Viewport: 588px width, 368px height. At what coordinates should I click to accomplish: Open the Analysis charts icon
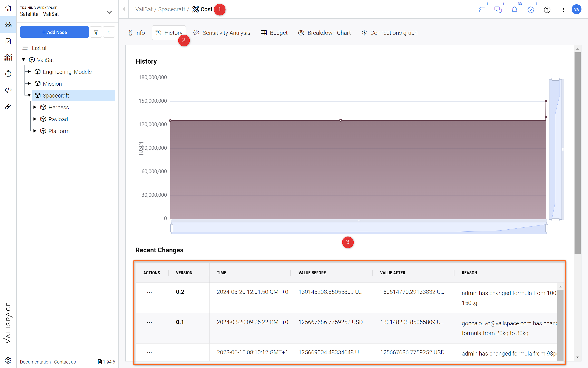point(8,57)
